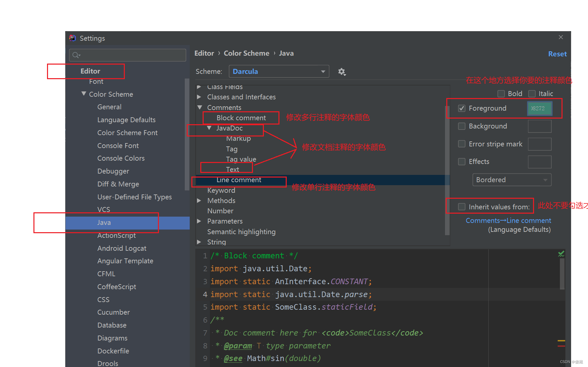This screenshot has height=367, width=588.
Task: Enable the Bold checkbox
Action: click(x=501, y=94)
